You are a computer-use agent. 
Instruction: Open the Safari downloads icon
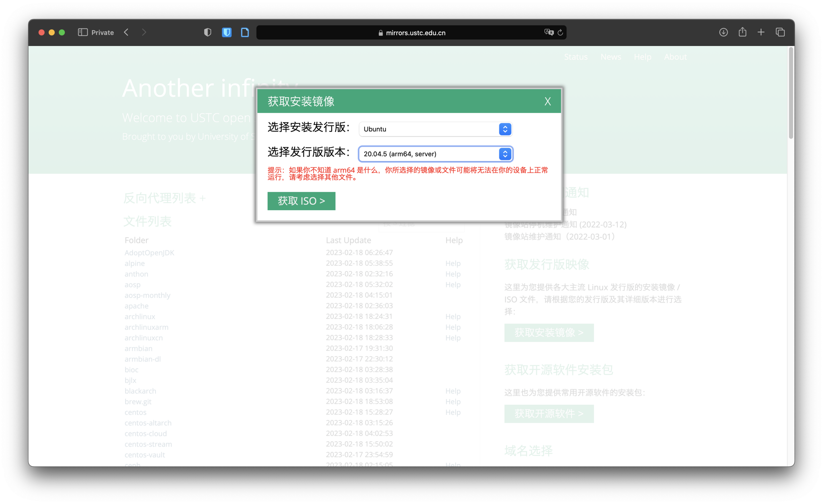(x=723, y=32)
